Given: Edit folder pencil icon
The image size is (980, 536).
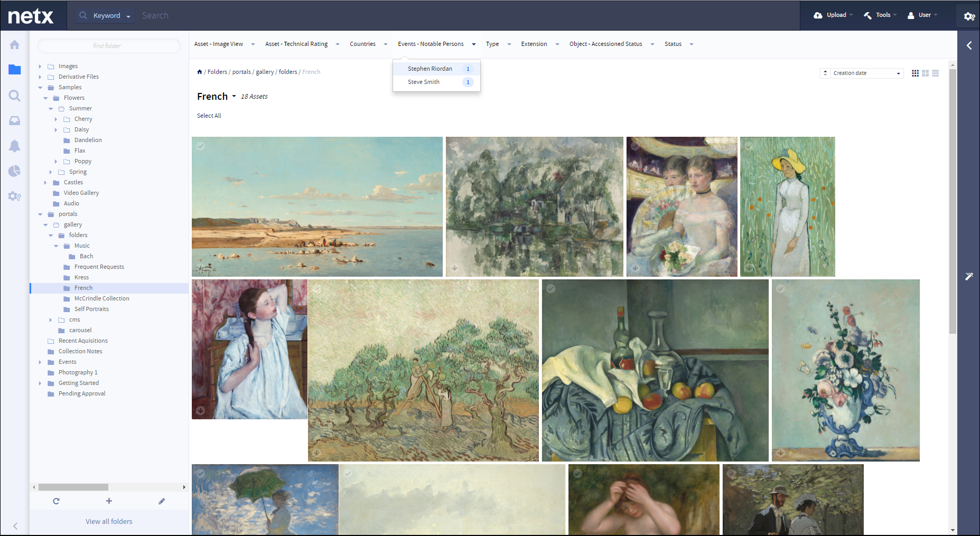Looking at the screenshot, I should pos(162,501).
